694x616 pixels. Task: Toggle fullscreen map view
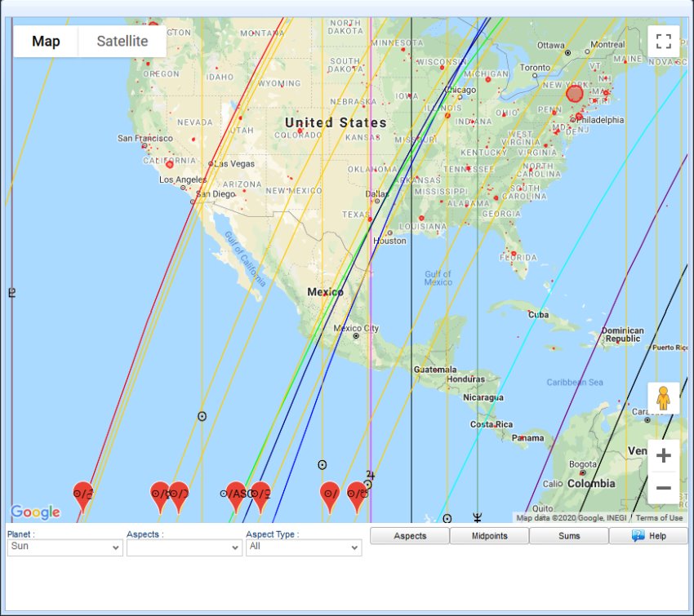coord(663,42)
